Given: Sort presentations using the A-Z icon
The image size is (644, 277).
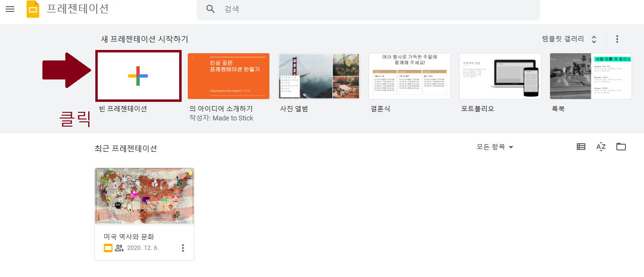Looking at the screenshot, I should [x=601, y=147].
